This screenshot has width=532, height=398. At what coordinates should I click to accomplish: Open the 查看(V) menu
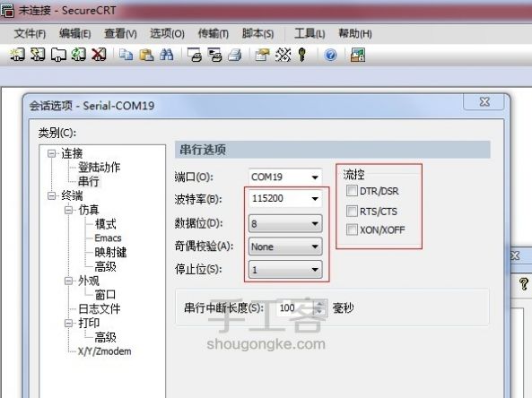120,33
